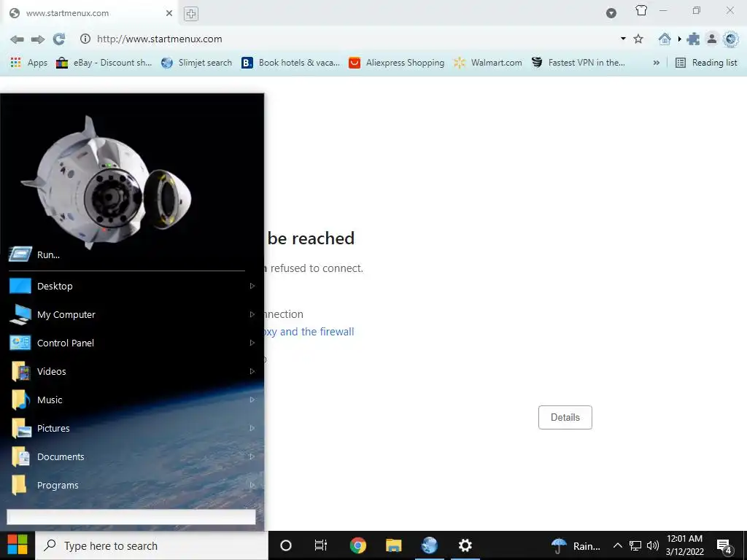Select the www.startmenux.com tab
747x560 pixels.
point(90,13)
